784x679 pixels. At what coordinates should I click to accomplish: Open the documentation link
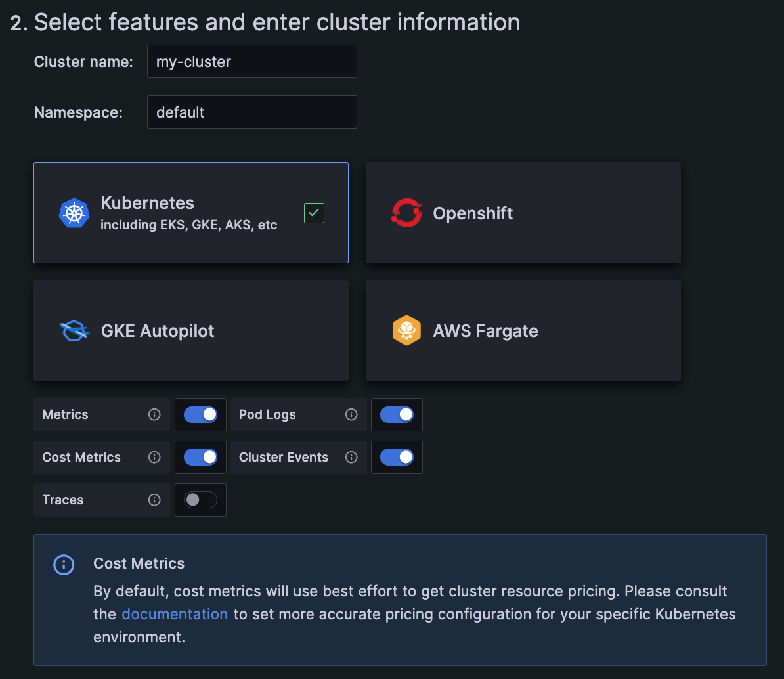[x=175, y=614]
